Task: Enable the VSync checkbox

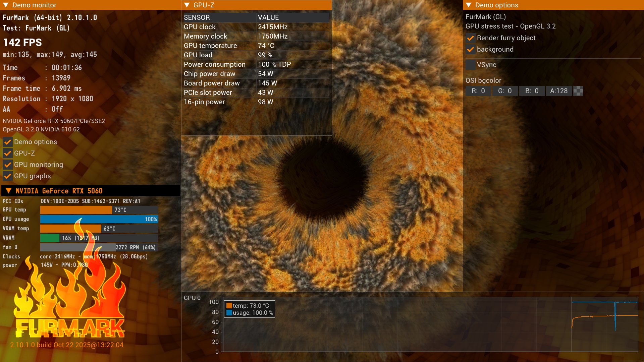Action: click(471, 65)
